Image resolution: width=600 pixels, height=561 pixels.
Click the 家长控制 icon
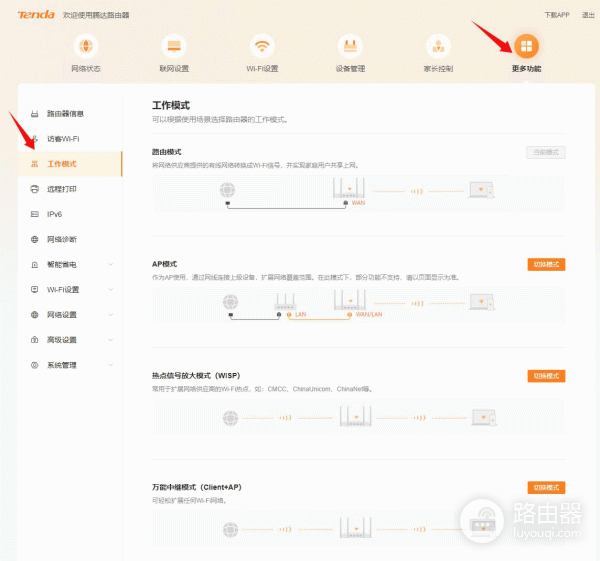pos(438,47)
